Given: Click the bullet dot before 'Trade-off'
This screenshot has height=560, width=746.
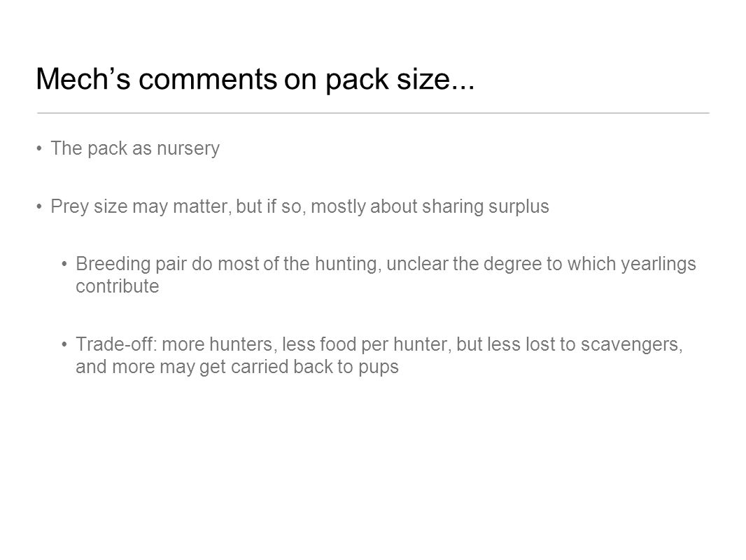Looking at the screenshot, I should point(64,345).
